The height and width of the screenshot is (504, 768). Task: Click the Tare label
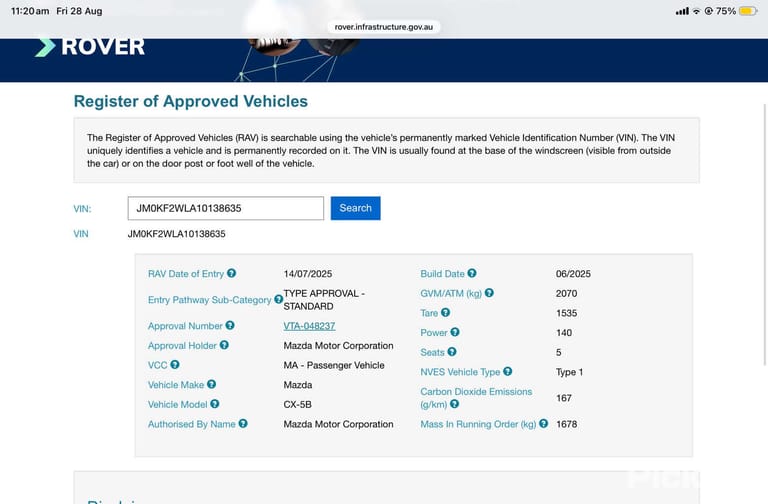click(429, 313)
